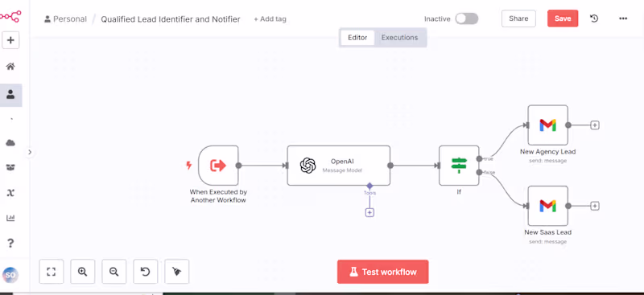Open the add new plus button in sidebar
644x295 pixels.
coord(10,40)
